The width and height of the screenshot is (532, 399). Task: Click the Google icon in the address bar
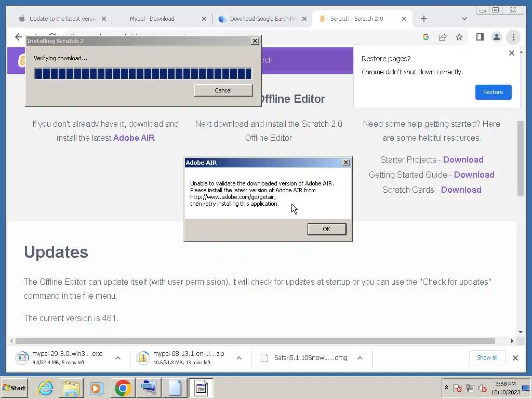(426, 37)
